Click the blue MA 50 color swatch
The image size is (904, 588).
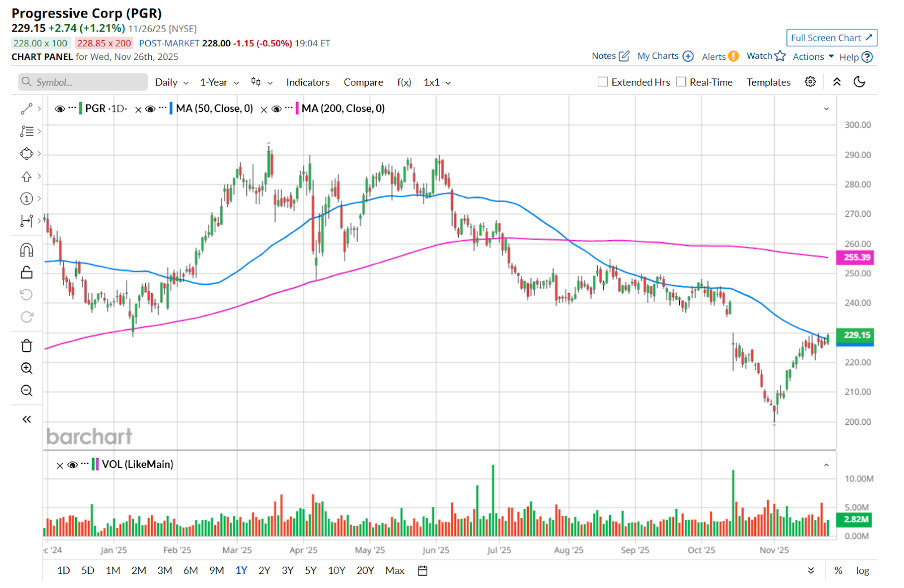[171, 108]
